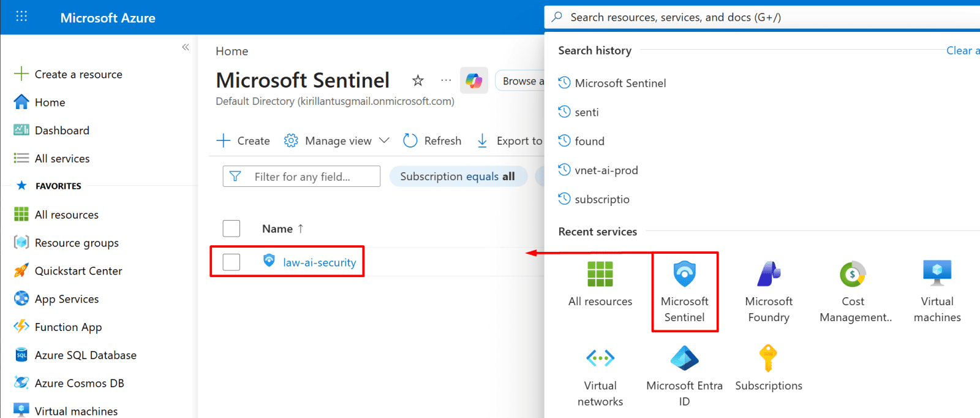Select 'vnet-ai-prod' from search history
Screen dimensions: 980x418
click(x=606, y=170)
